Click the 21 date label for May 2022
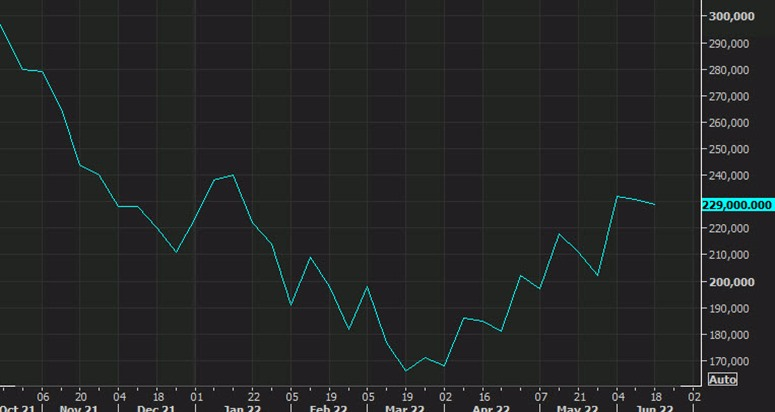Screen dimensions: 775x412 pyautogui.click(x=579, y=397)
